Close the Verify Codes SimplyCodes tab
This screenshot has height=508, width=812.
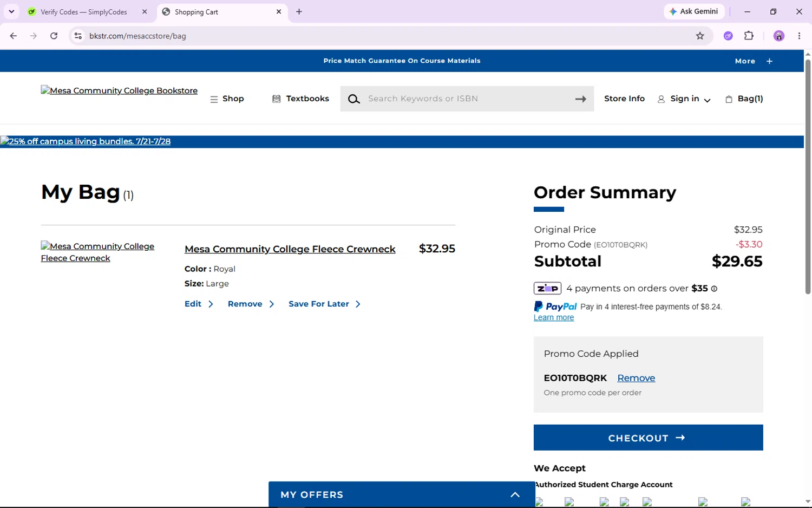pyautogui.click(x=145, y=11)
